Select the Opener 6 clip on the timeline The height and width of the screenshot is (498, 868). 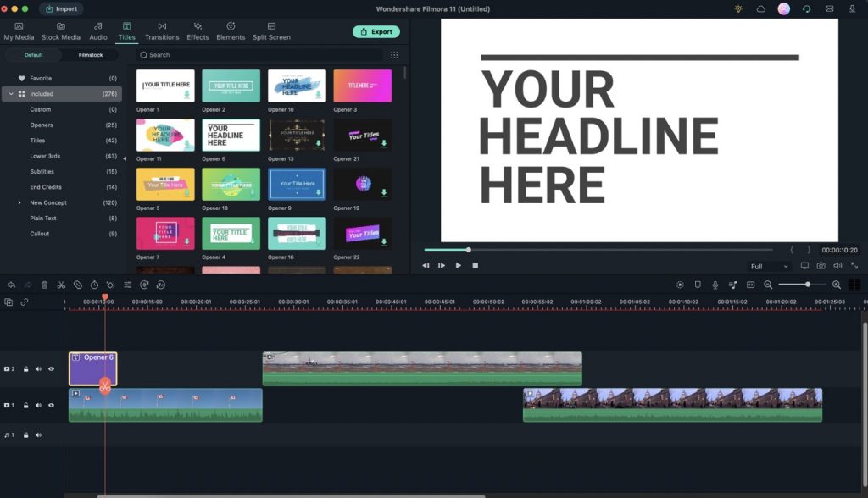tap(93, 368)
